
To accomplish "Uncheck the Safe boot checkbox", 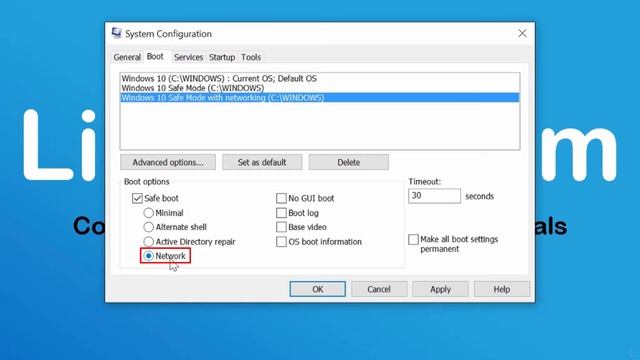I will (137, 198).
